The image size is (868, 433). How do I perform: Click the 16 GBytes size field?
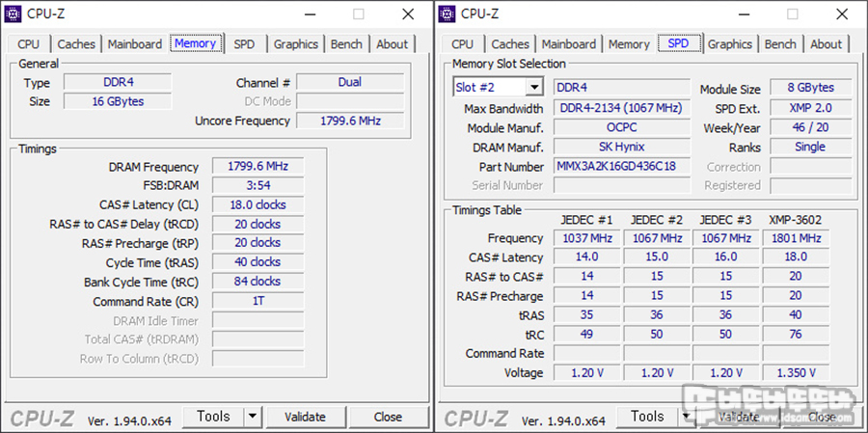coord(118,101)
